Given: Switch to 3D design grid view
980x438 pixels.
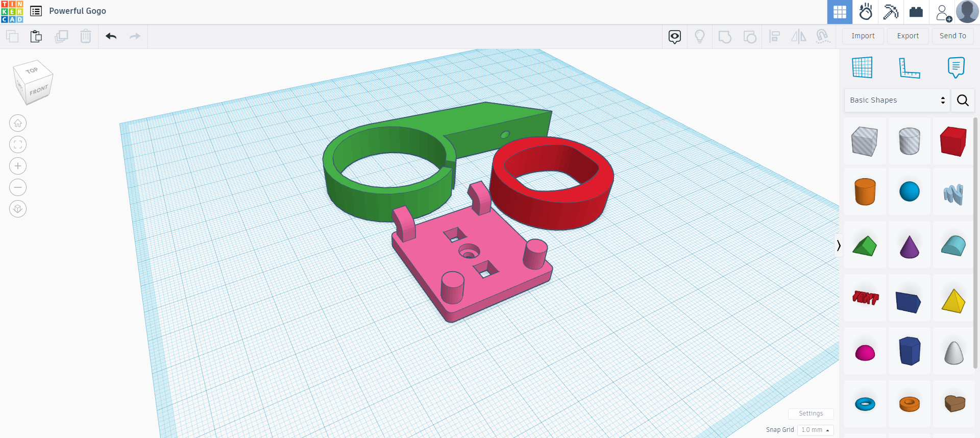Looking at the screenshot, I should coord(840,12).
